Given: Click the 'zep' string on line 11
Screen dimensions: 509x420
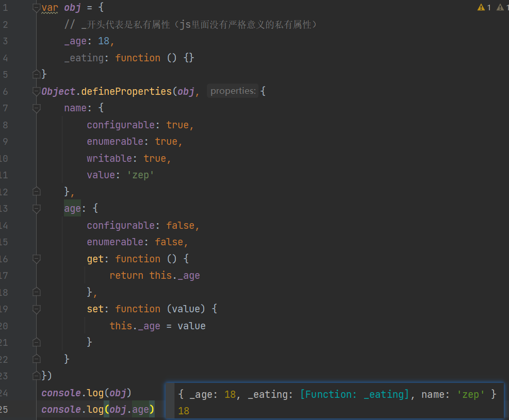Looking at the screenshot, I should coord(140,175).
